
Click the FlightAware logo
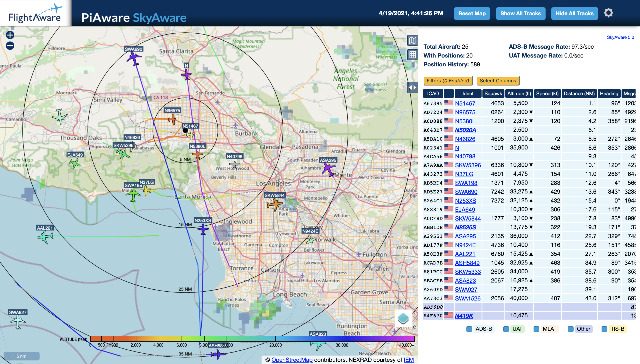pos(35,13)
